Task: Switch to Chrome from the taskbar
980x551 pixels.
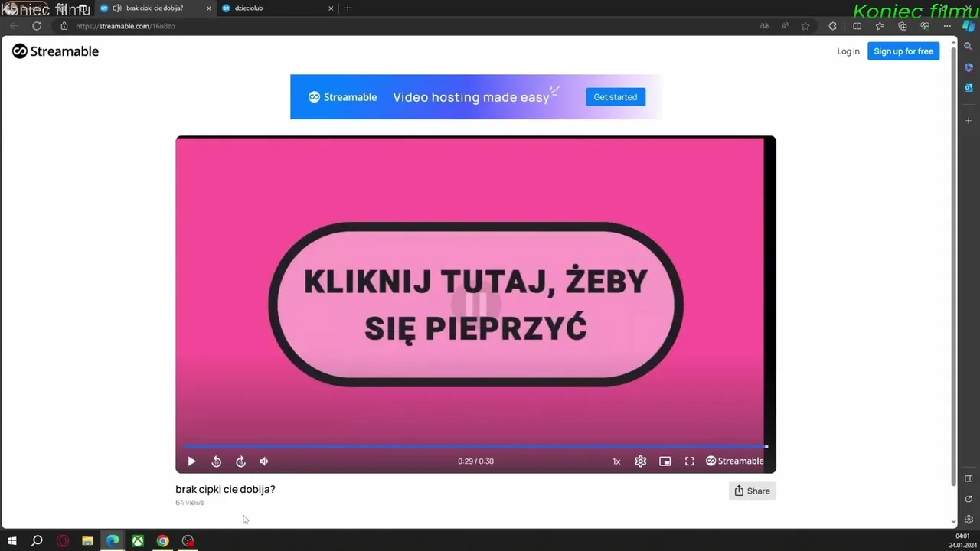Action: [x=163, y=541]
